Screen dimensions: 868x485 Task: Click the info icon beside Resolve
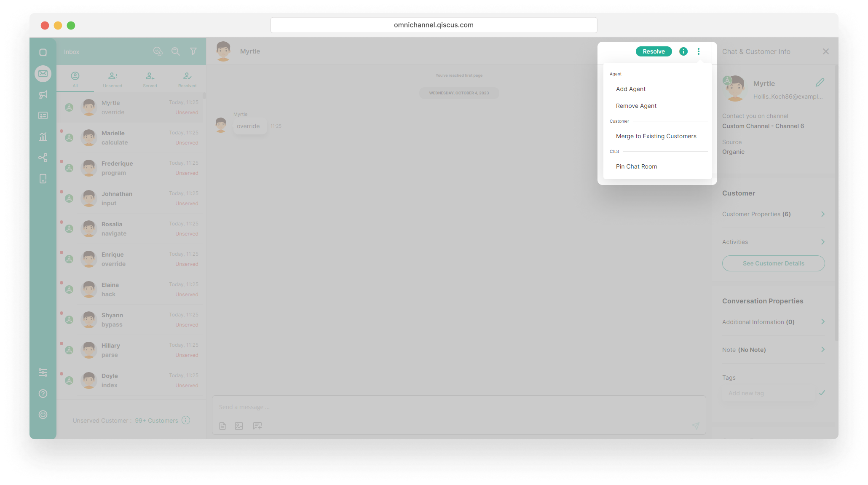[683, 51]
